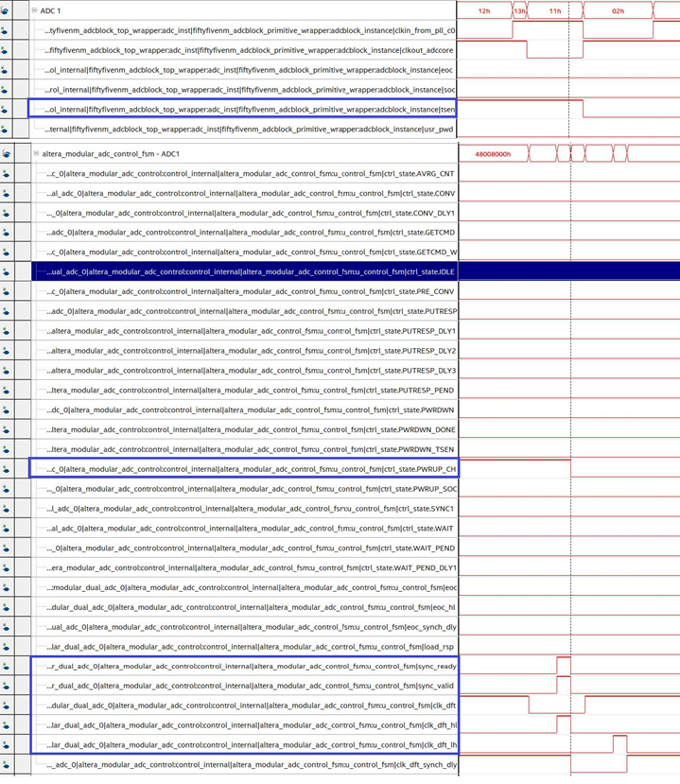Collapse the ADC 1 signal group
Viewport: 680px width, 784px height.
pyautogui.click(x=34, y=10)
